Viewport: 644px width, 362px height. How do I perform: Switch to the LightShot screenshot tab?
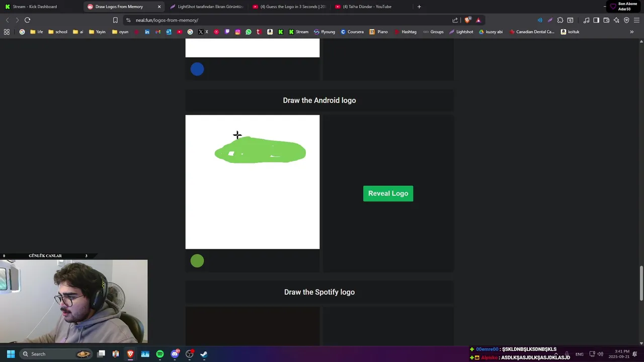click(206, 7)
